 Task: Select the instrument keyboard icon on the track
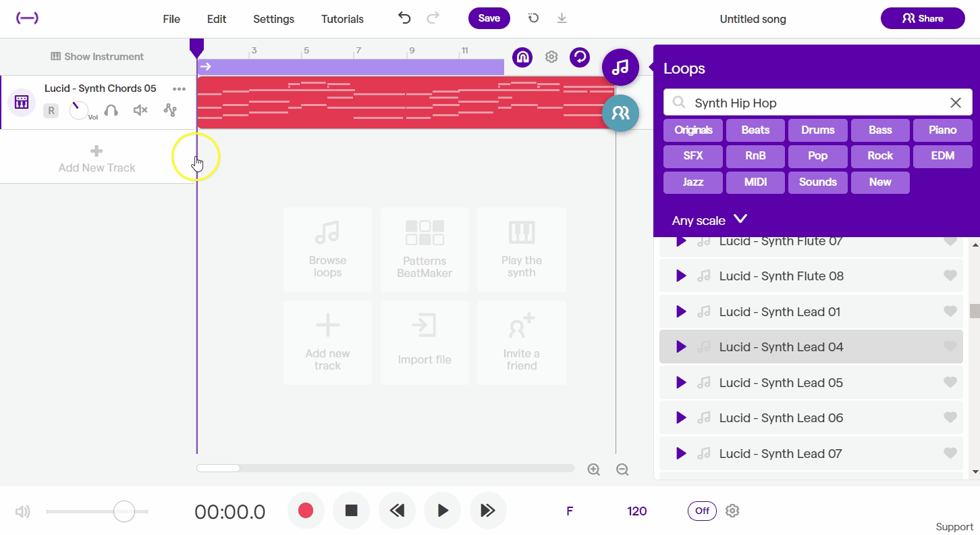(21, 102)
